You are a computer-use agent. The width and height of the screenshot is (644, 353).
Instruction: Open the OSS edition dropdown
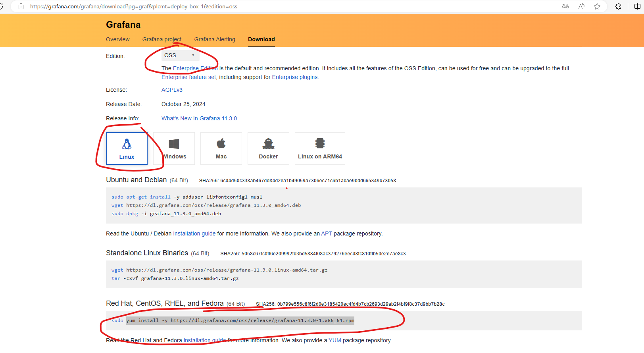point(181,55)
